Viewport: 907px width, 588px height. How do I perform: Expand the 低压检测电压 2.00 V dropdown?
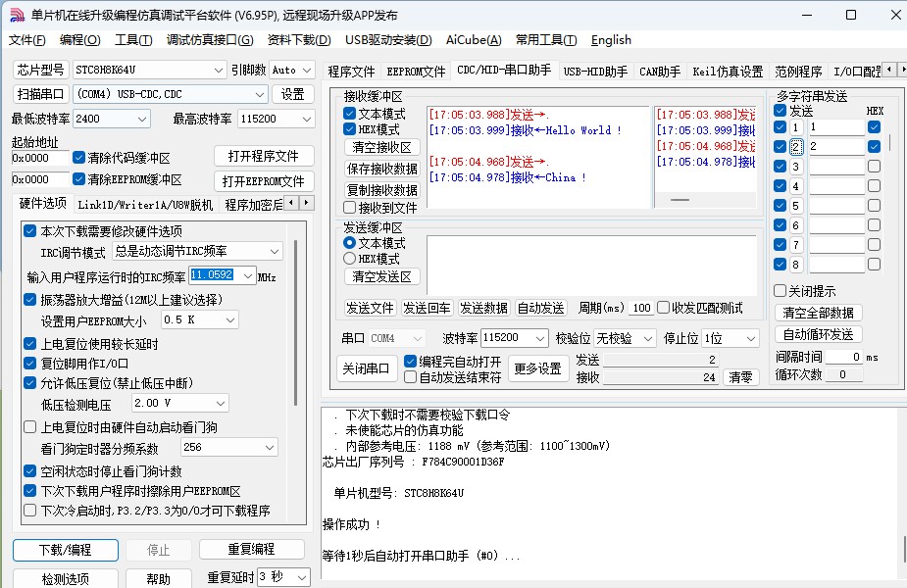(221, 403)
